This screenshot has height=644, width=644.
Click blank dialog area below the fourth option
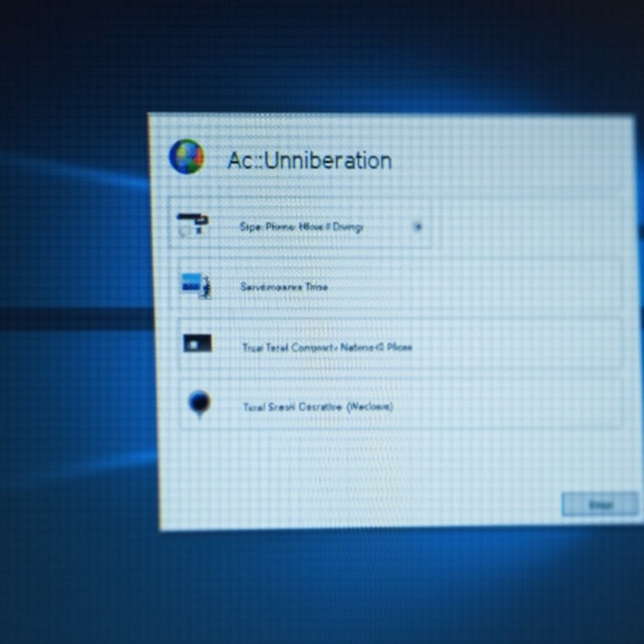[377, 472]
